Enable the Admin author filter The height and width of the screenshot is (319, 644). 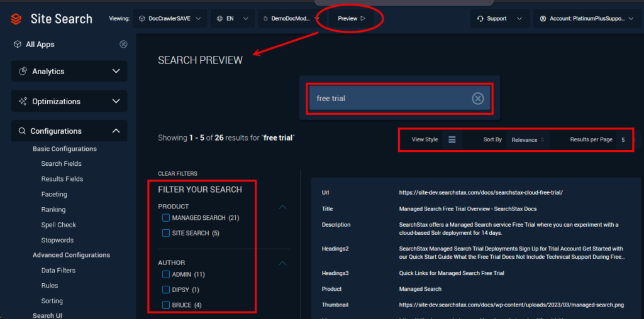pyautogui.click(x=166, y=274)
